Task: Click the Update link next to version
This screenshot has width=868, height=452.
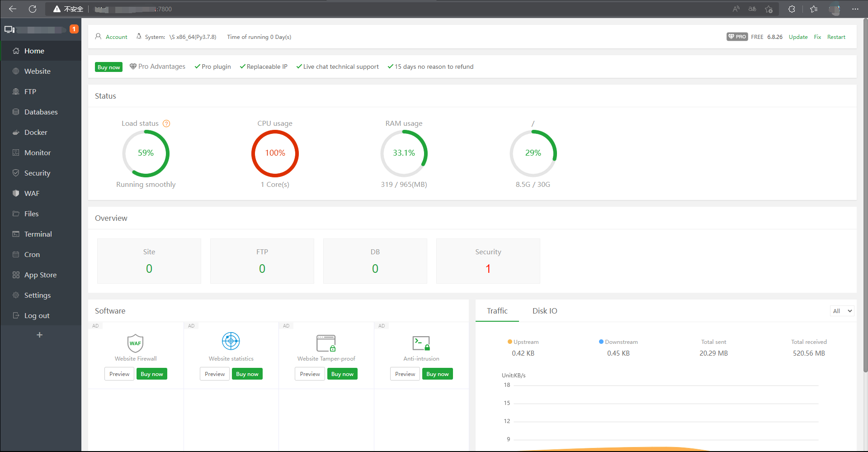Action: (x=798, y=37)
